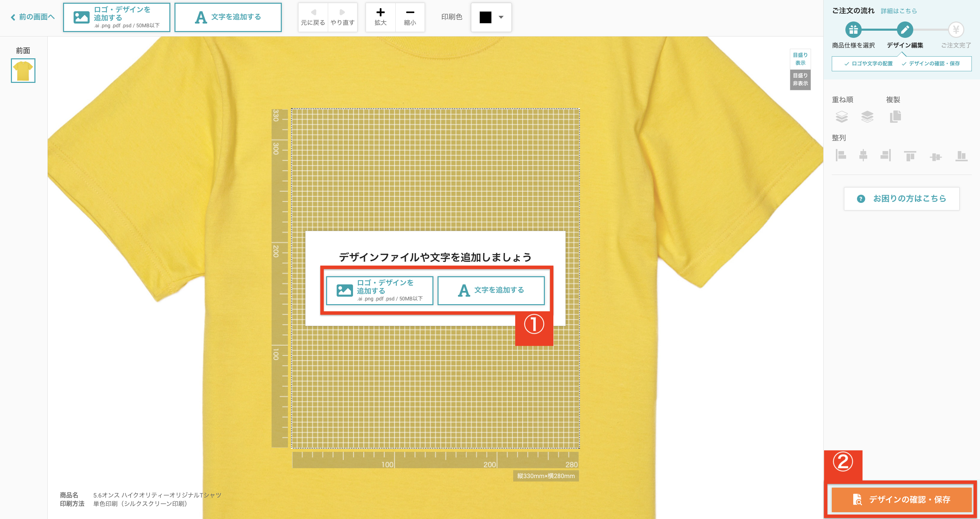The image size is (980, 519).
Task: Click the black print color swatch
Action: [x=485, y=17]
